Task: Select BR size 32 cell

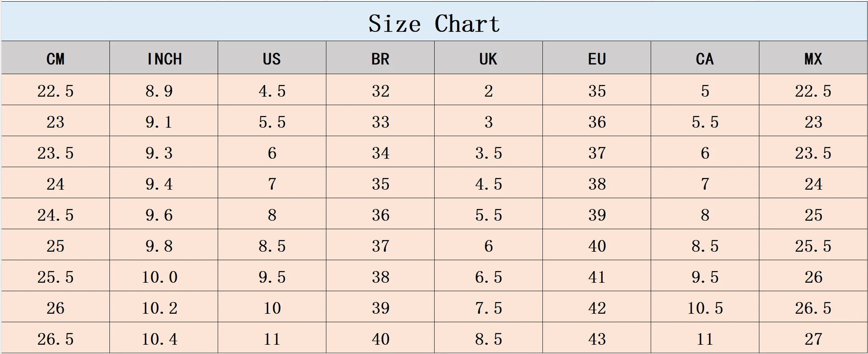Action: (380, 91)
